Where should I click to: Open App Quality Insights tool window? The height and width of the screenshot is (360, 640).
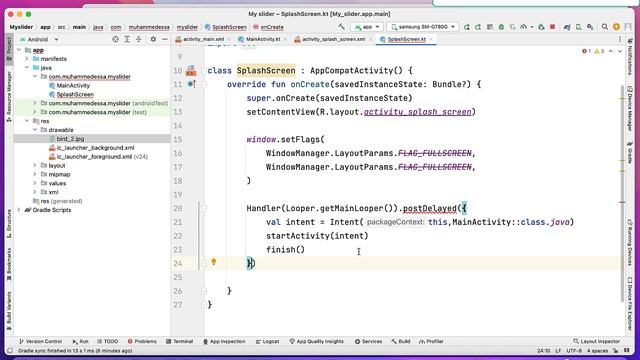(x=316, y=341)
